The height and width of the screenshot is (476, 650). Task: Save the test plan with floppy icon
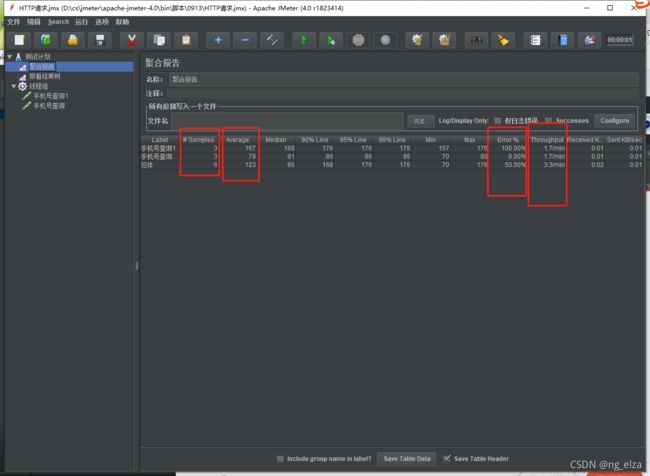pyautogui.click(x=99, y=40)
